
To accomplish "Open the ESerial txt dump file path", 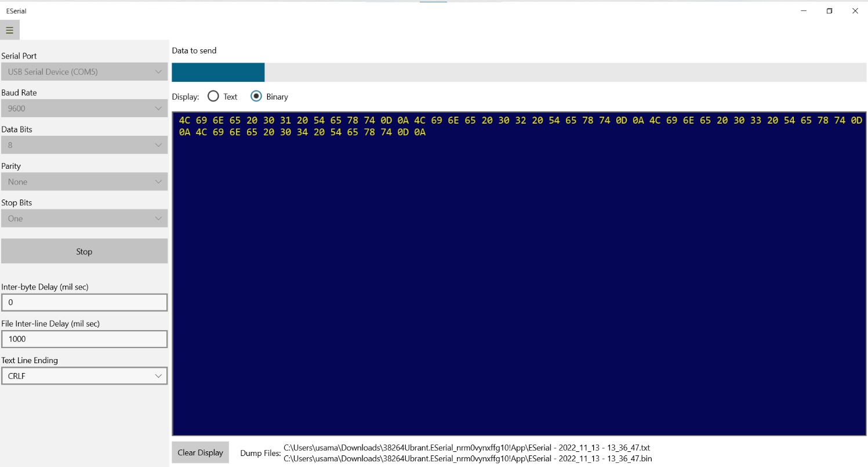I will pyautogui.click(x=466, y=447).
